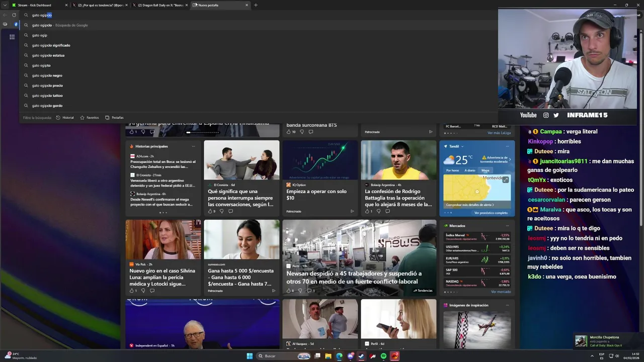
Task: Open File Explorer from the taskbar
Action: (x=328, y=356)
